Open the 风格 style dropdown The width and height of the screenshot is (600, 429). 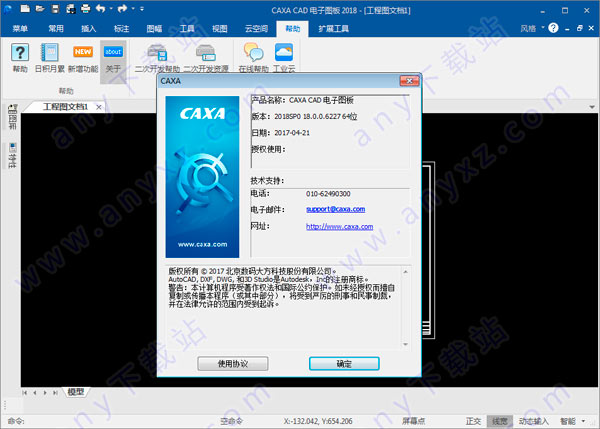pyautogui.click(x=532, y=28)
